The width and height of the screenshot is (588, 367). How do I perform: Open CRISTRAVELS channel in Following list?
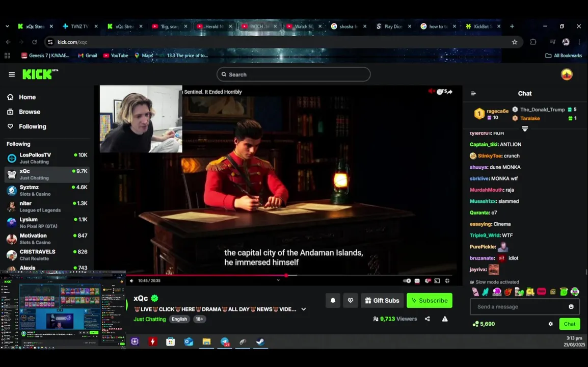pyautogui.click(x=47, y=255)
